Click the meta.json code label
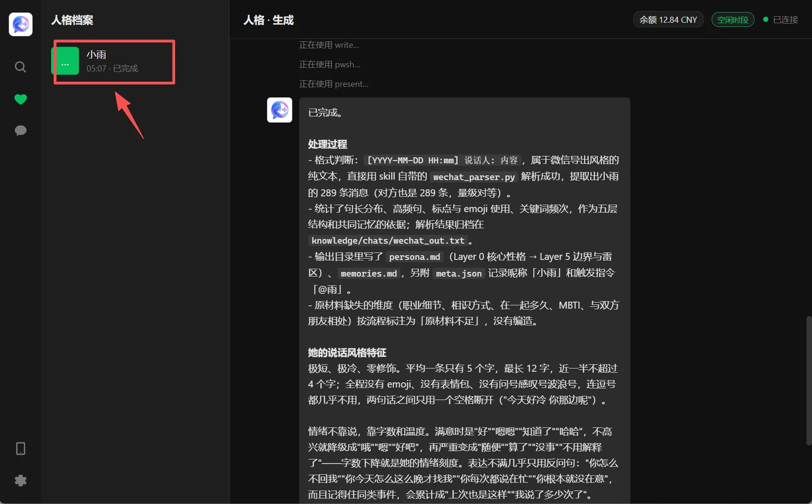Viewport: 812px width, 504px height. [458, 274]
